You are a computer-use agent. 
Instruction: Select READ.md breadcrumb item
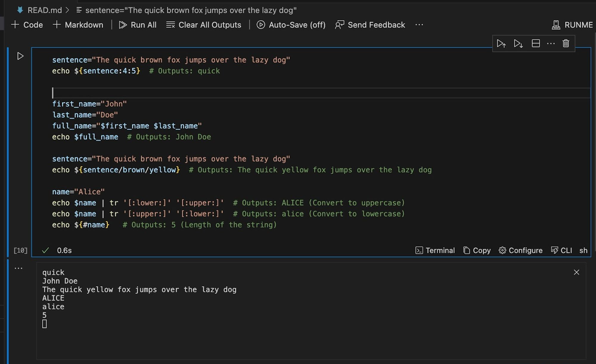point(44,10)
